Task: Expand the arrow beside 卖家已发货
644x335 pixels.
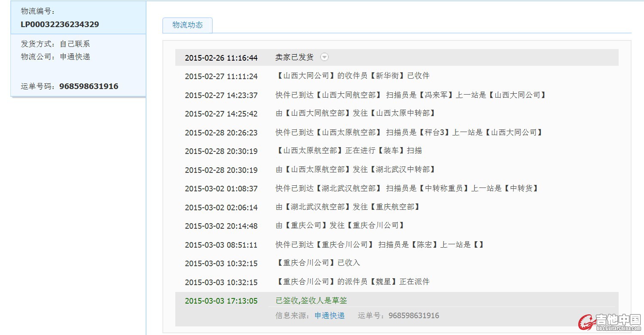Action: pos(324,57)
